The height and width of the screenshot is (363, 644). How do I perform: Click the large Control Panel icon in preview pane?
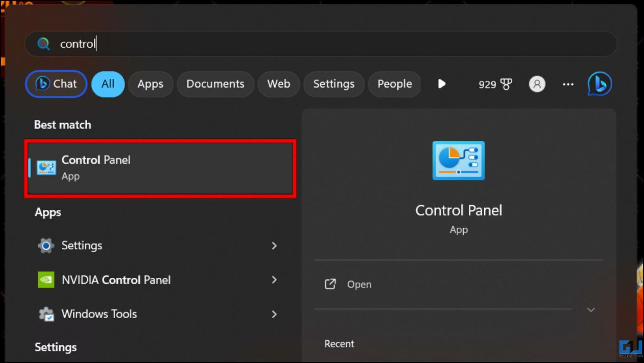click(x=458, y=161)
